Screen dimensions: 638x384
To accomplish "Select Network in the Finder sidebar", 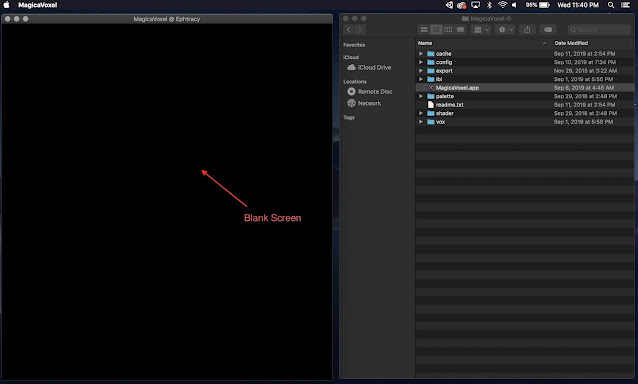I will tap(365, 103).
